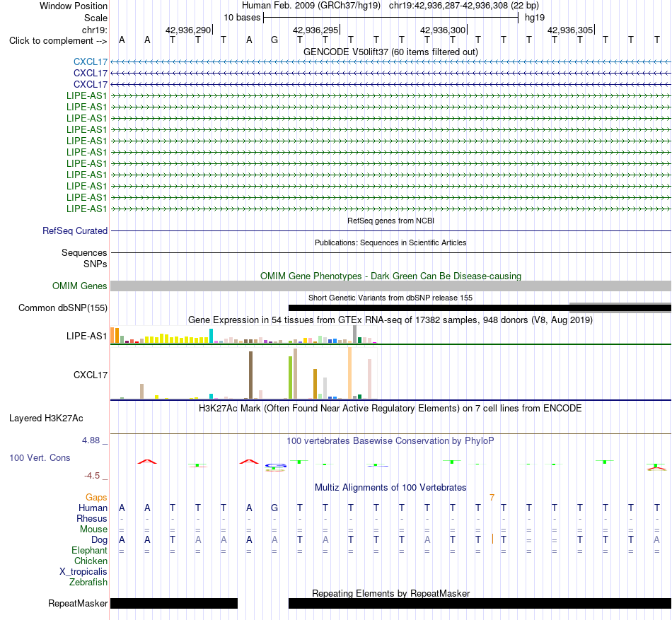Click the gray OMIM Genes bar
Screen dimensions: 672x620
click(390, 286)
